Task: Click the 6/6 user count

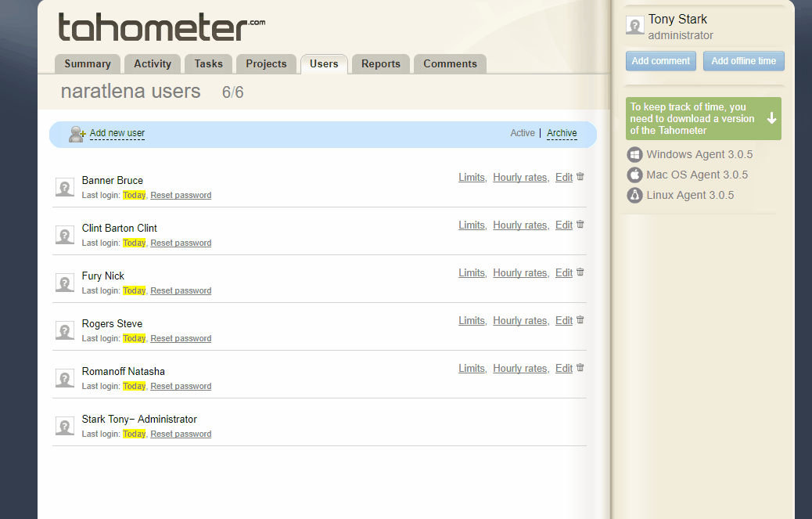Action: [232, 92]
